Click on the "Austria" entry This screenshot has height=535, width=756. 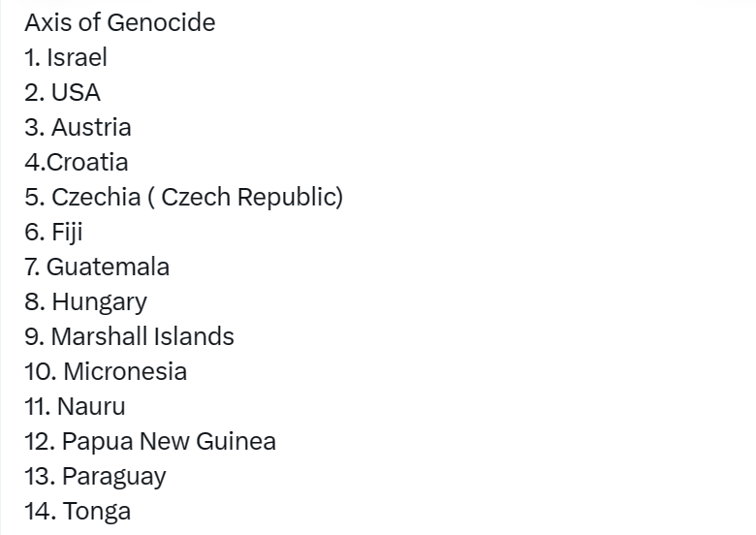[91, 127]
